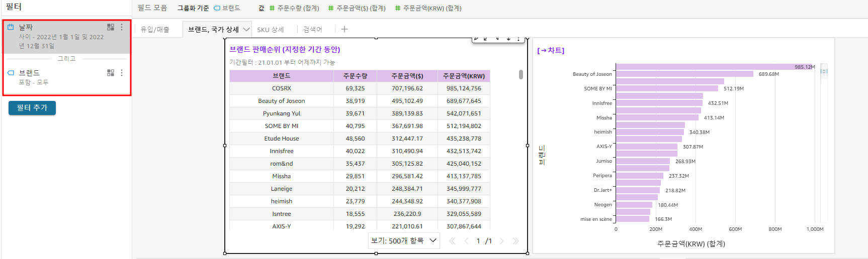Open the 보기: 500개 항목 page-size dropdown

[404, 241]
